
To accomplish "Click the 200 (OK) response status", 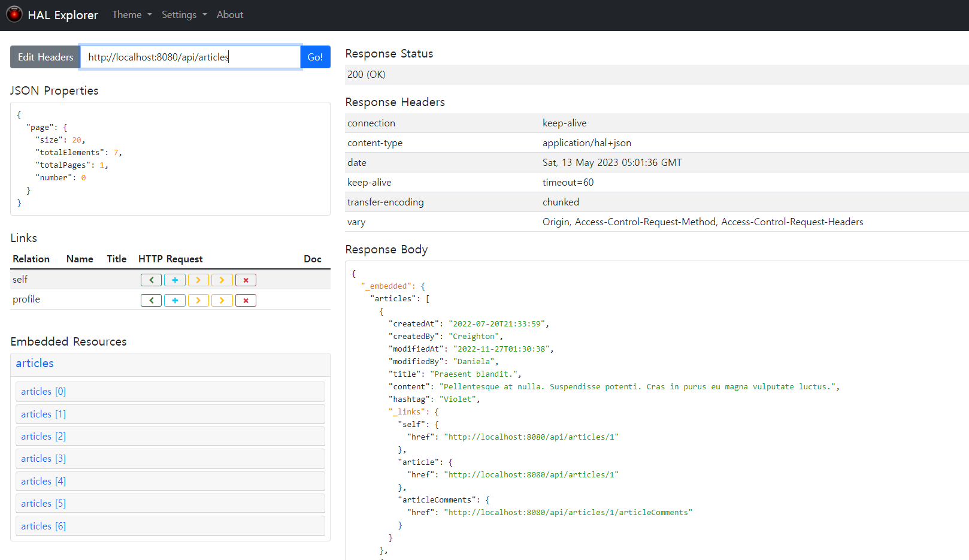I will coord(367,74).
